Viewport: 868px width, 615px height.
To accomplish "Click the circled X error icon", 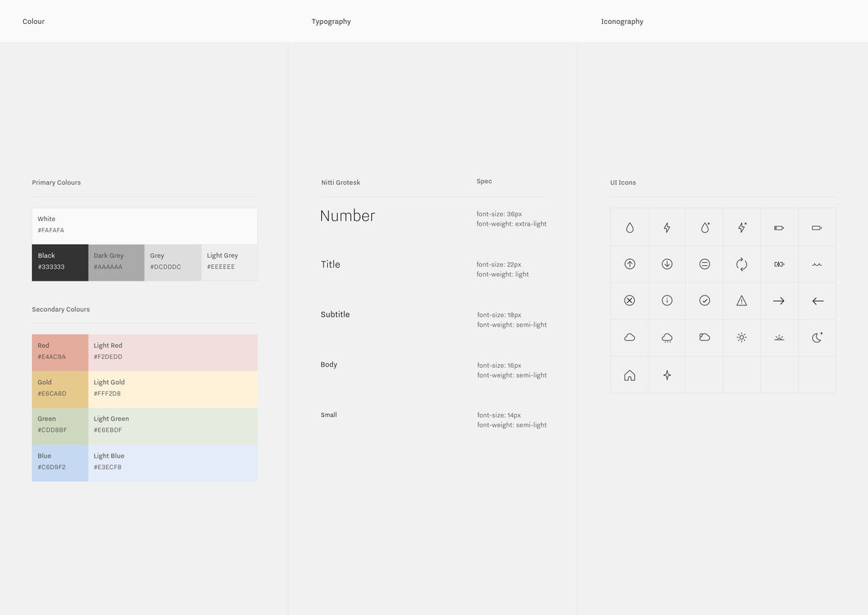I will pyautogui.click(x=630, y=301).
